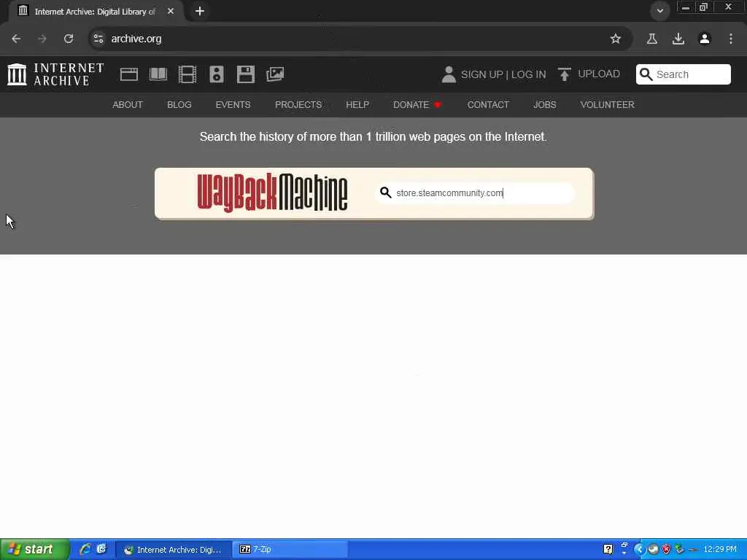
Task: Click the SIGN UP link
Action: tap(481, 75)
